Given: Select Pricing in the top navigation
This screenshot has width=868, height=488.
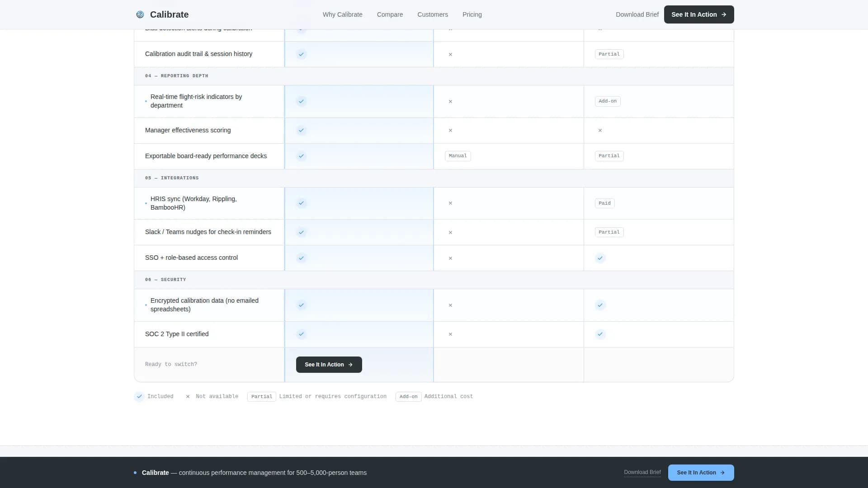Looking at the screenshot, I should (472, 14).
